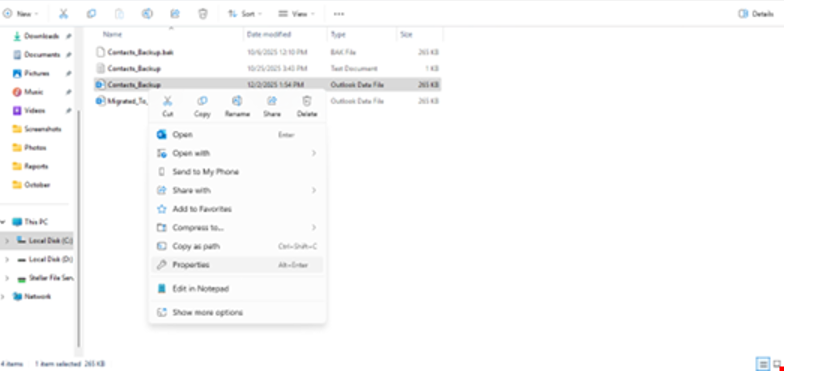This screenshot has height=376, width=817.
Task: Expand the Local Disk (C:) chevron
Action: pyautogui.click(x=7, y=241)
